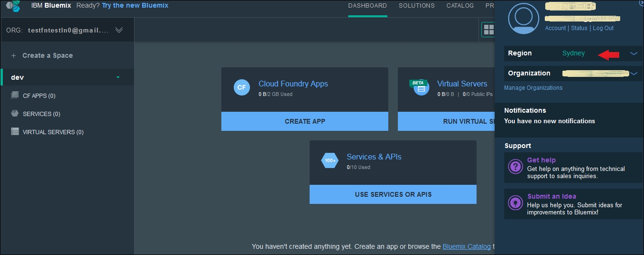Image resolution: width=644 pixels, height=255 pixels.
Task: Click the SERVICES hexagon icon in sidebar
Action: click(15, 114)
